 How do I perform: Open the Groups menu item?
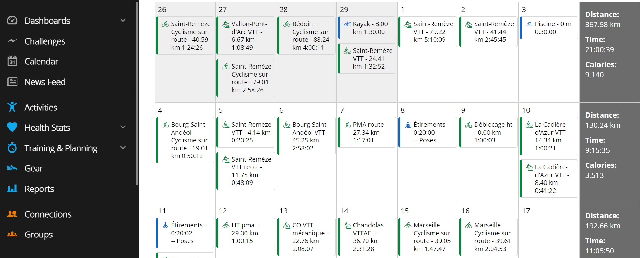(x=38, y=235)
